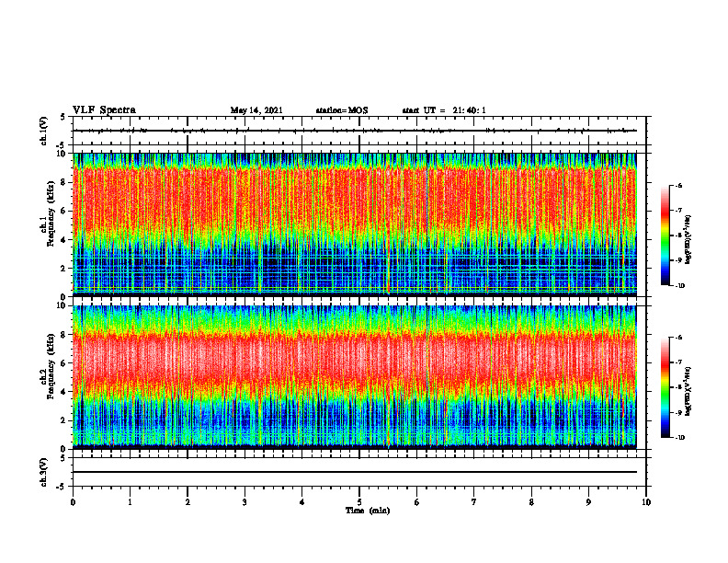This screenshot has height=563, width=728.
Task: Click the ch.2 frequency tick label "2"
Action: point(63,420)
